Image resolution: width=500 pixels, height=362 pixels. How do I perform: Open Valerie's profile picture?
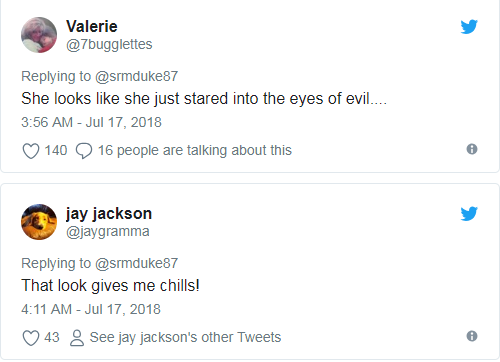(39, 35)
